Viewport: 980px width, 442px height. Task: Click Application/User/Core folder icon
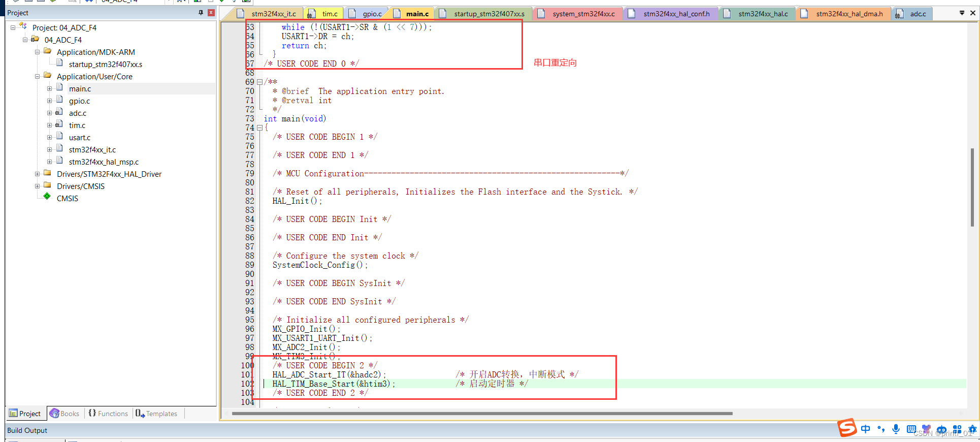pyautogui.click(x=48, y=76)
